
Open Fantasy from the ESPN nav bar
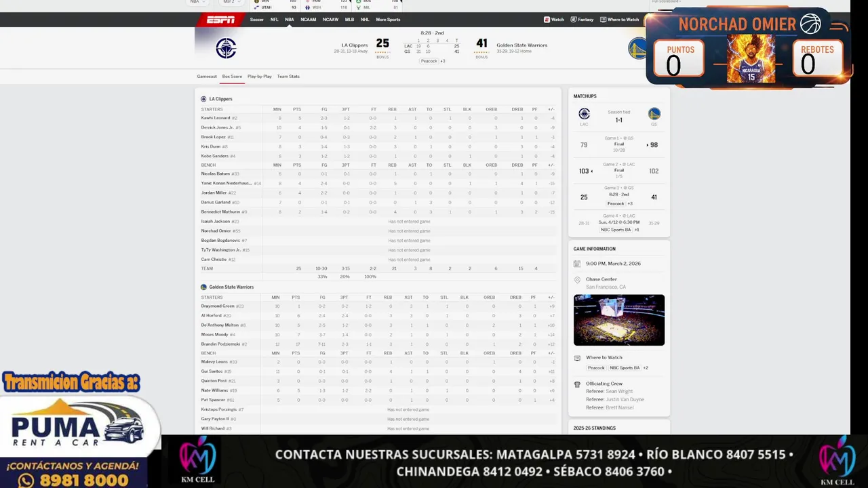click(x=583, y=20)
